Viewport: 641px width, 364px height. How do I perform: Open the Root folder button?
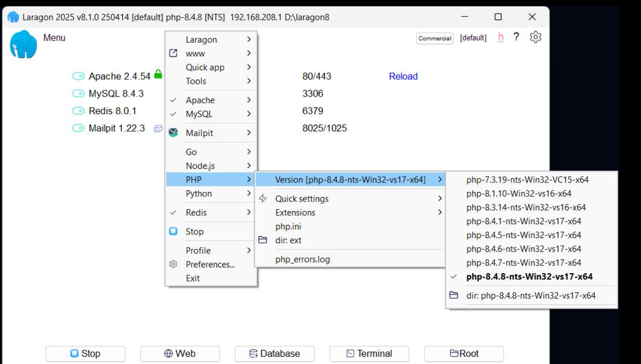pos(464,353)
